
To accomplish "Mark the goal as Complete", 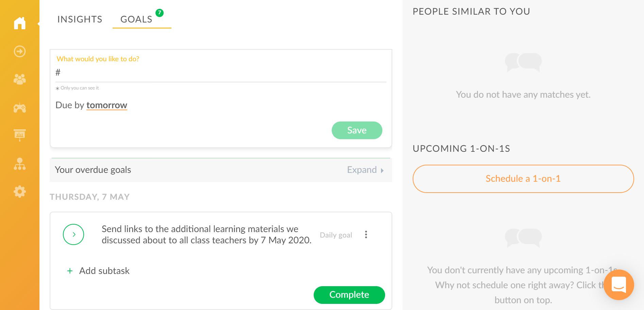I will [349, 295].
